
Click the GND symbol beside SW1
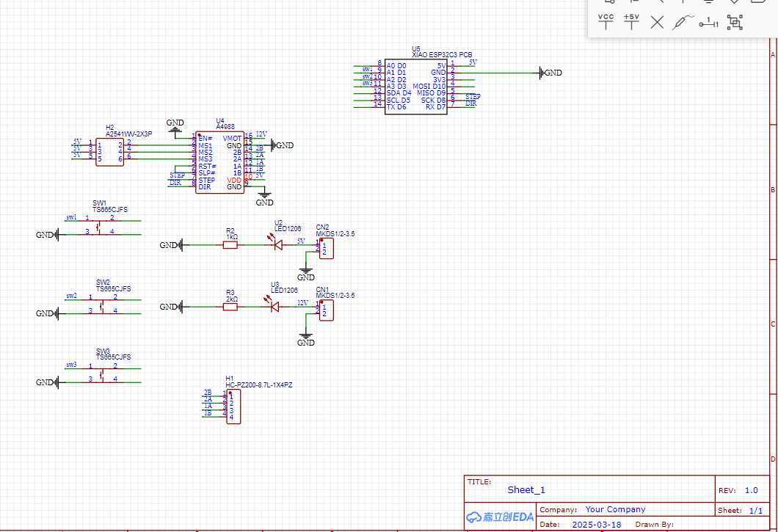pos(47,235)
